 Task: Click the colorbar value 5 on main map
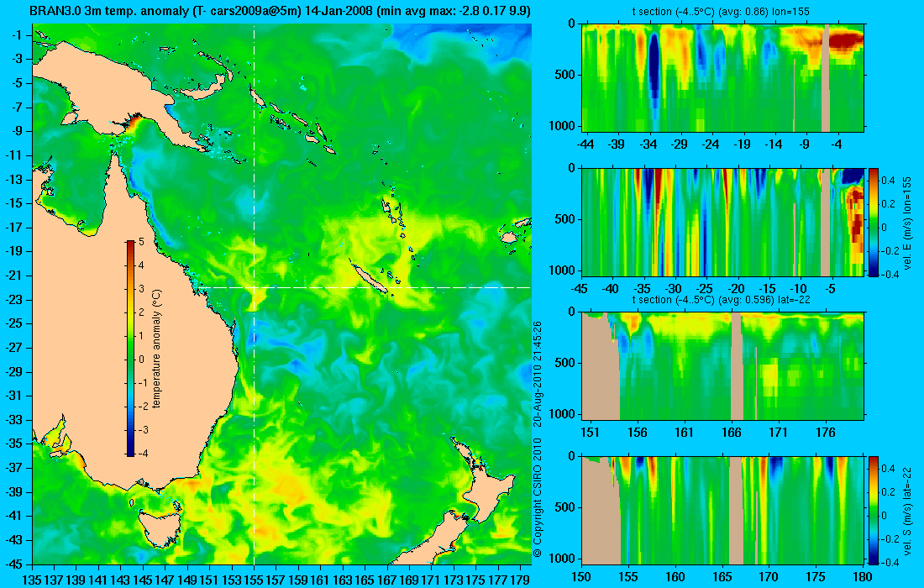point(141,242)
